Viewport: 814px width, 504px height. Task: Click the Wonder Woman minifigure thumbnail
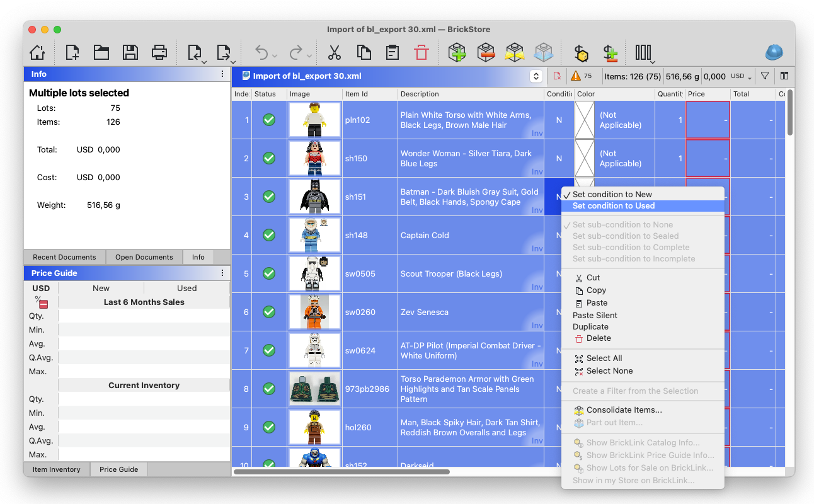click(x=314, y=158)
